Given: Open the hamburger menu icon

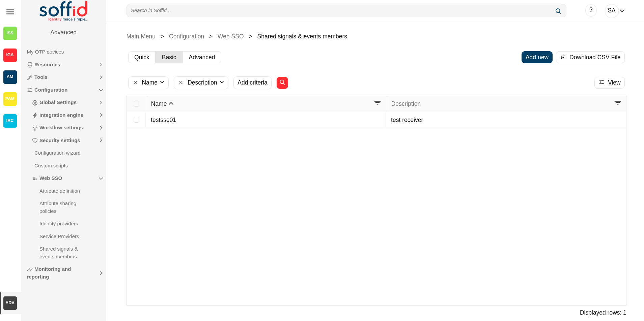Looking at the screenshot, I should 10,12.
